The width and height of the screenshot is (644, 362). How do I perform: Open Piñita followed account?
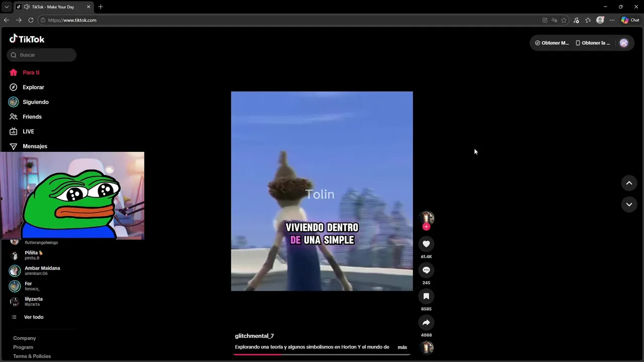pyautogui.click(x=34, y=255)
